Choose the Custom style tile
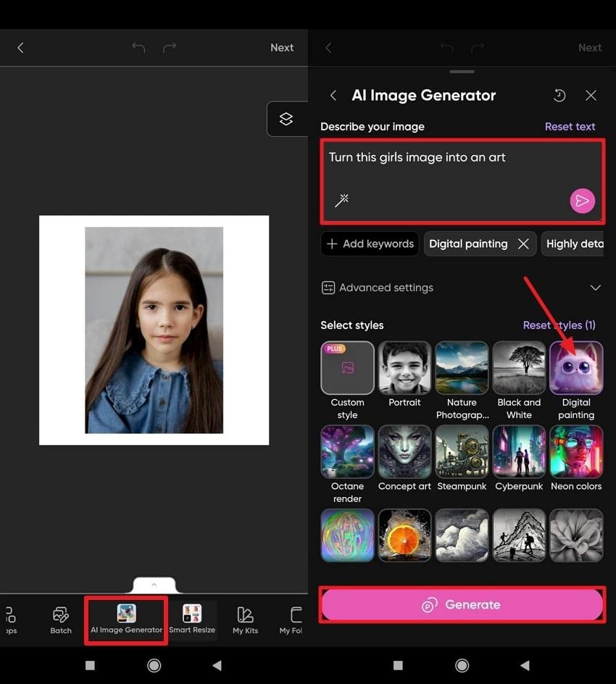The height and width of the screenshot is (684, 616). point(347,368)
